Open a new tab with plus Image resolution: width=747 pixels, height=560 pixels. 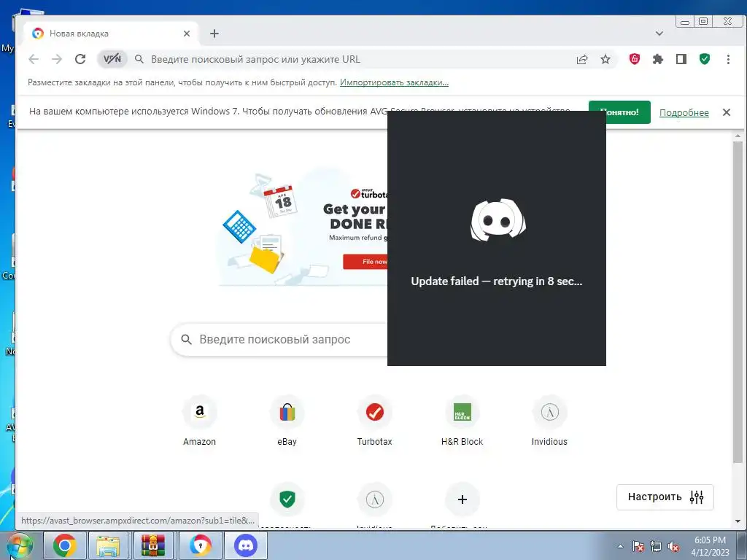(x=214, y=34)
